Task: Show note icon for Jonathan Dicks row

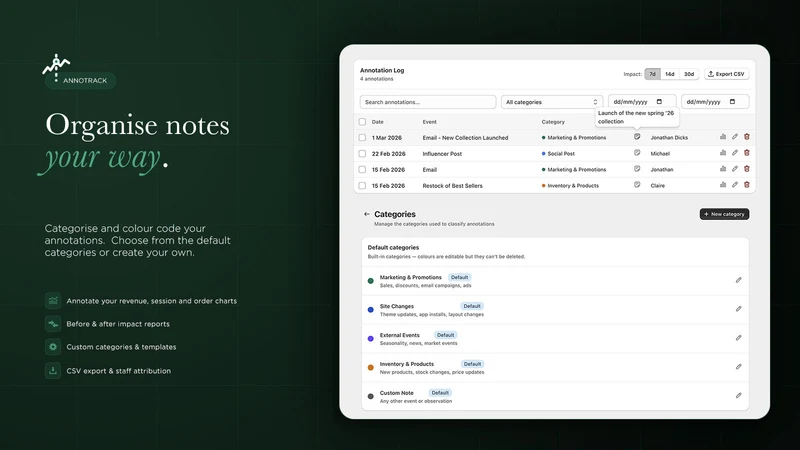Action: pos(637,137)
